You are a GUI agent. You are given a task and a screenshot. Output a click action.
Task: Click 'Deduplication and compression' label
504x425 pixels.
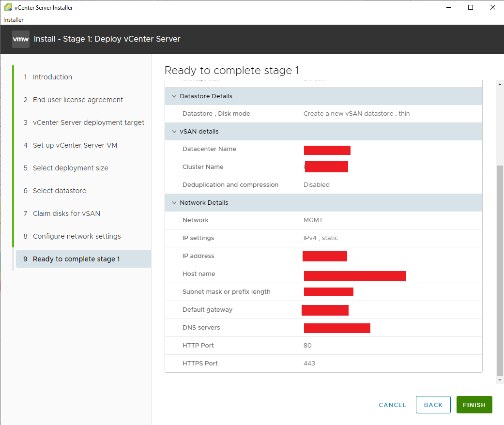[x=230, y=185]
